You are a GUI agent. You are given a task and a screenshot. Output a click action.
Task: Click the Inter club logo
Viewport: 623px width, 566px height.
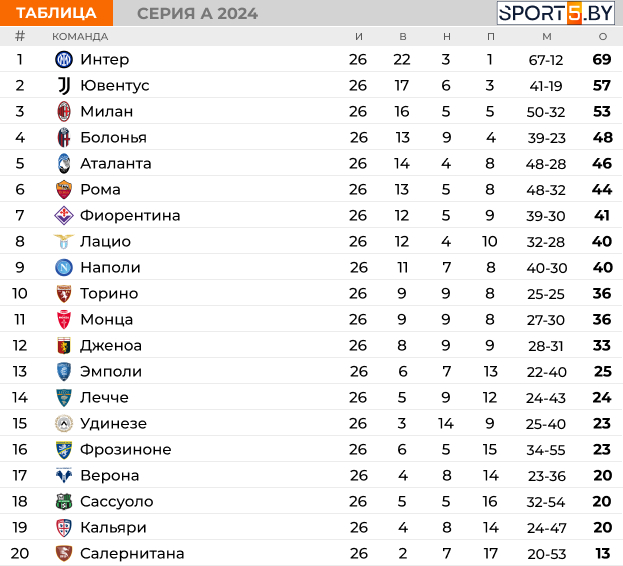click(64, 60)
